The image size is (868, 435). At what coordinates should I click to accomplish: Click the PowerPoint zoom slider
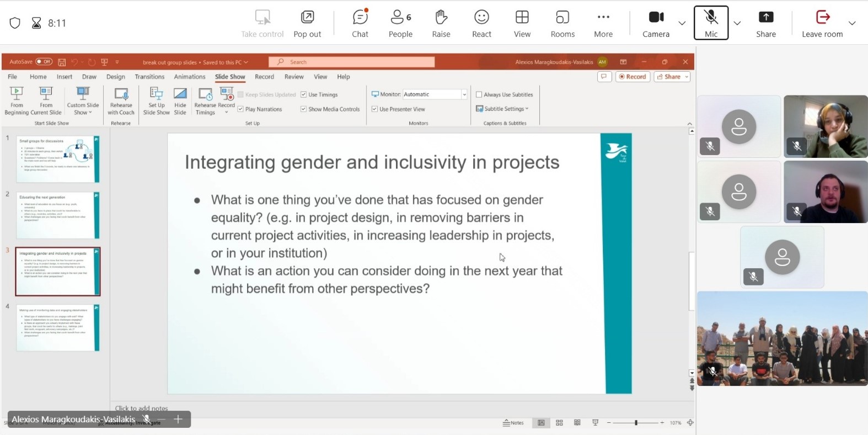(636, 423)
